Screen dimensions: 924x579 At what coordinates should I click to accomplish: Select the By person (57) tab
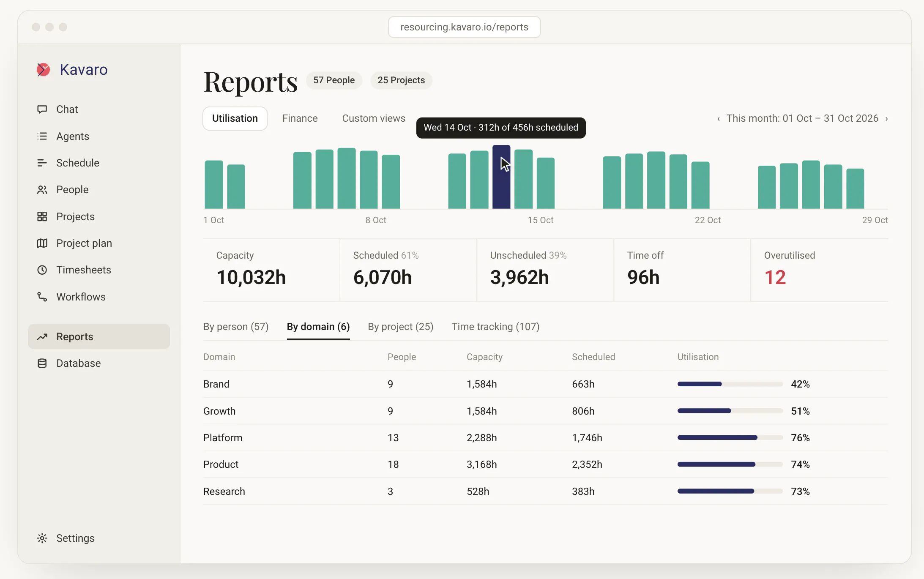pos(236,327)
